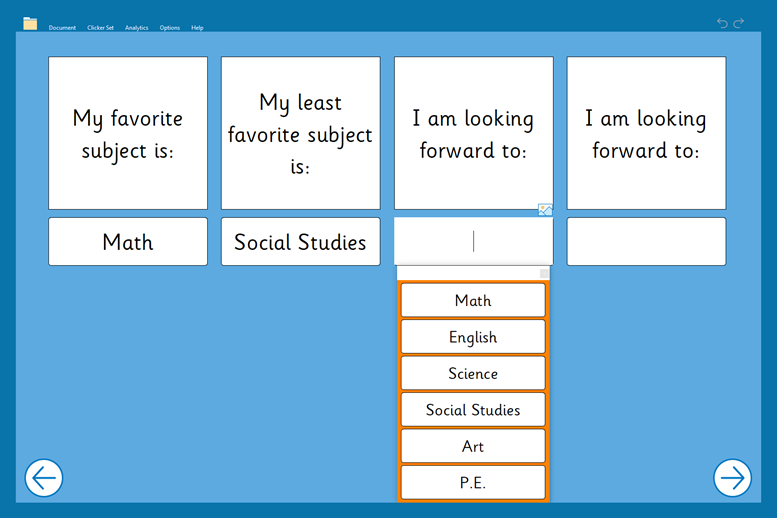
Task: Go to previous page with left arrow
Action: [44, 478]
